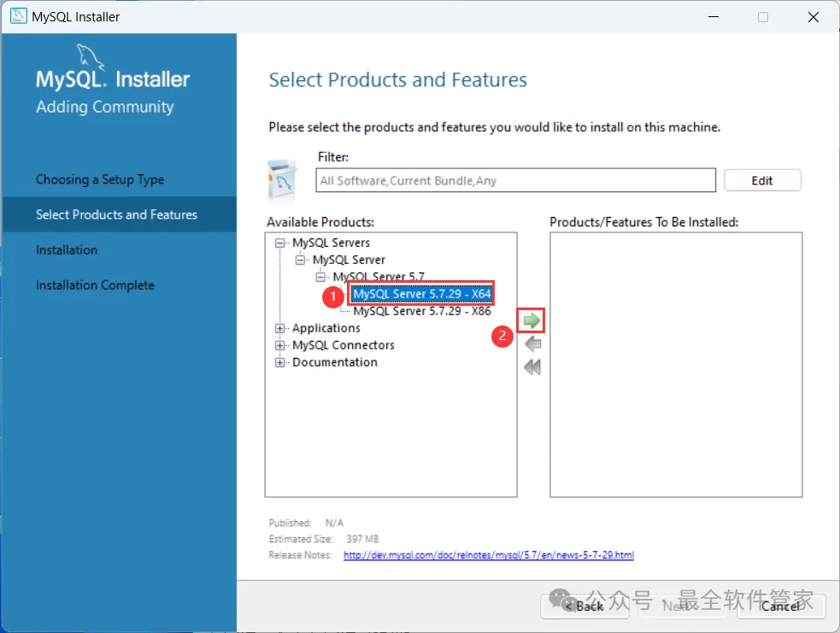Expand the Applications tree node
840x633 pixels.
click(279, 328)
